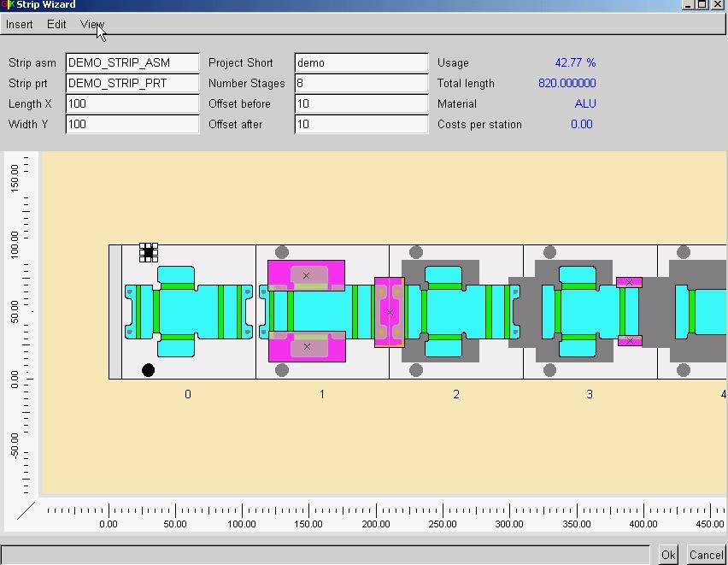Click the Costs per station value 0.00
Screen dimensions: 728x565
point(582,124)
